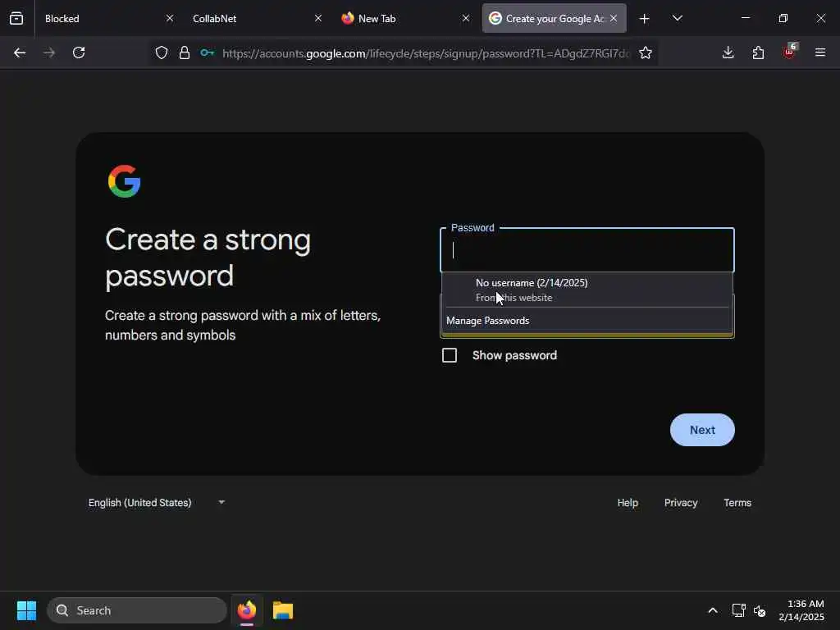Open the Extensions puzzle-piece menu
Image resolution: width=840 pixels, height=630 pixels.
pos(758,52)
